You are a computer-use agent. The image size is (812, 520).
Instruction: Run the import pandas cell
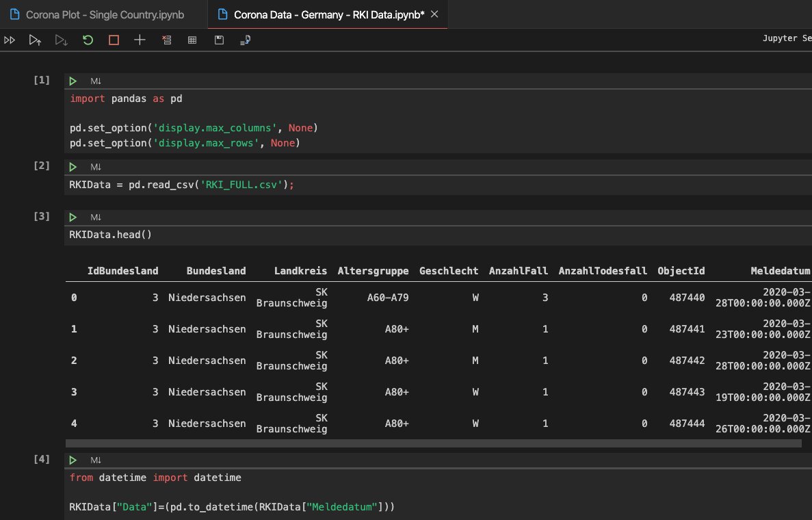73,80
